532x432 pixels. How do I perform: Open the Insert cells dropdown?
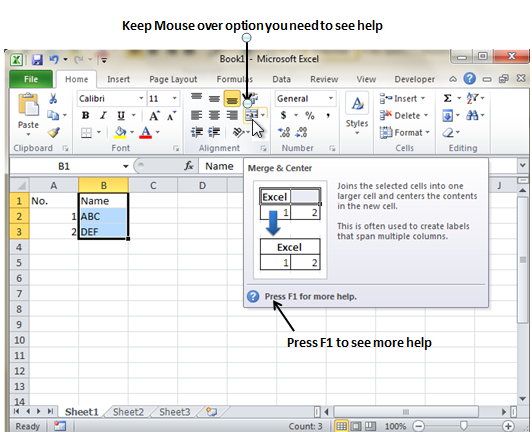pyautogui.click(x=423, y=98)
